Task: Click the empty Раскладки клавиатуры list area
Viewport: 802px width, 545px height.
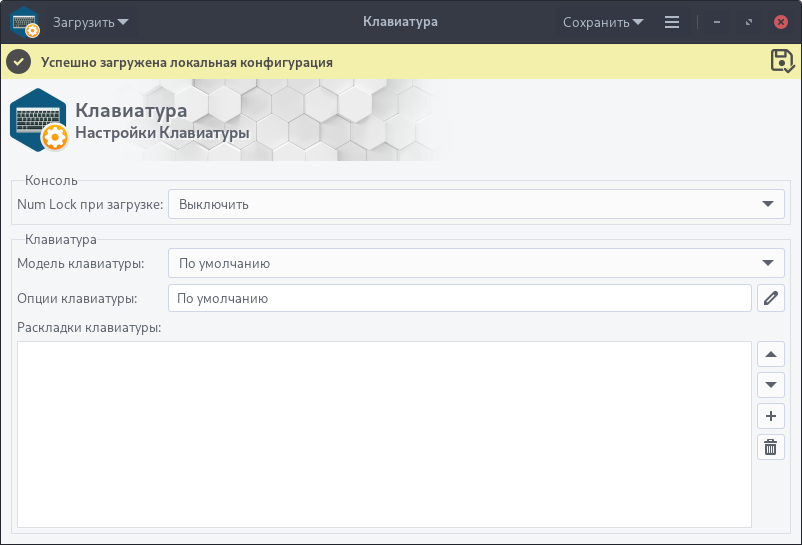Action: point(384,434)
